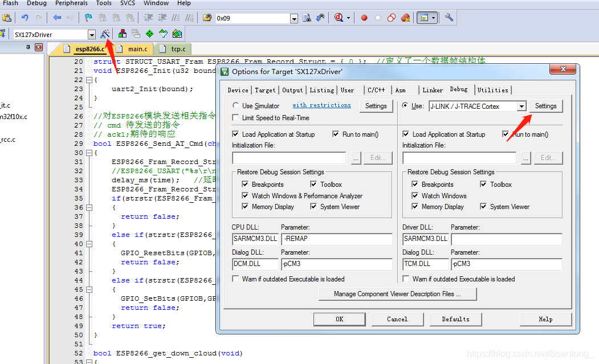Collapse the code block at line 30
This screenshot has width=599, height=364.
89,153
